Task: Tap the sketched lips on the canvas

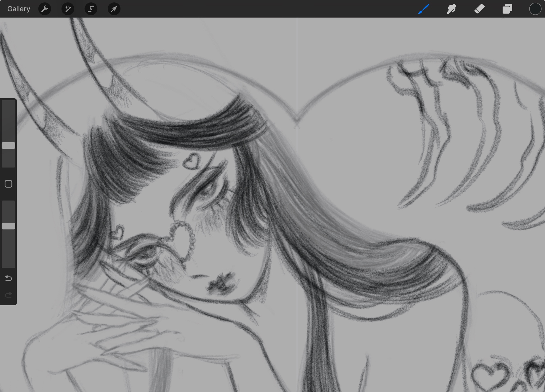Action: [222, 285]
